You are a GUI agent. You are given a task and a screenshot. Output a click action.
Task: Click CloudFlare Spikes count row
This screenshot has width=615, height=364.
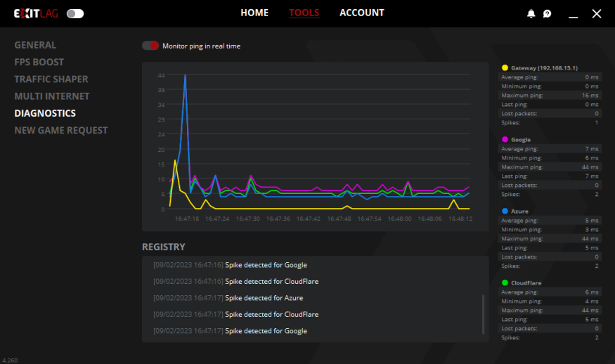(550, 338)
